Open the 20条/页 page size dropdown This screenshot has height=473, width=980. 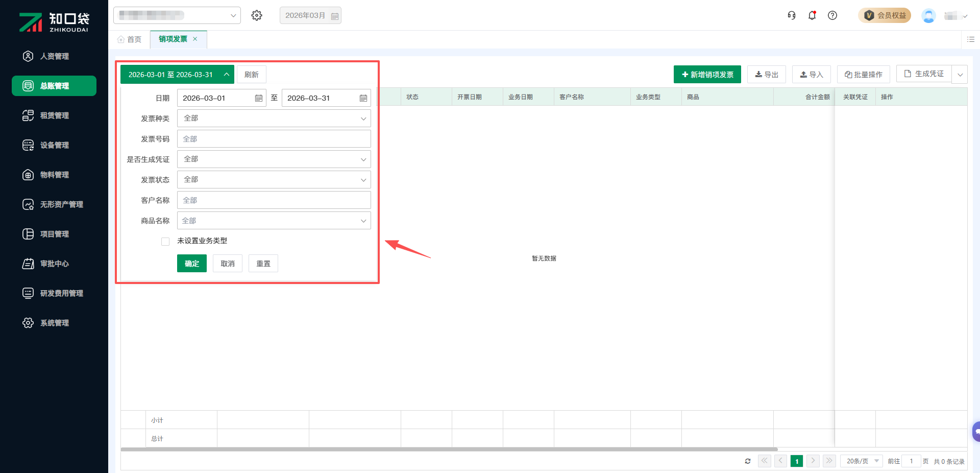862,461
